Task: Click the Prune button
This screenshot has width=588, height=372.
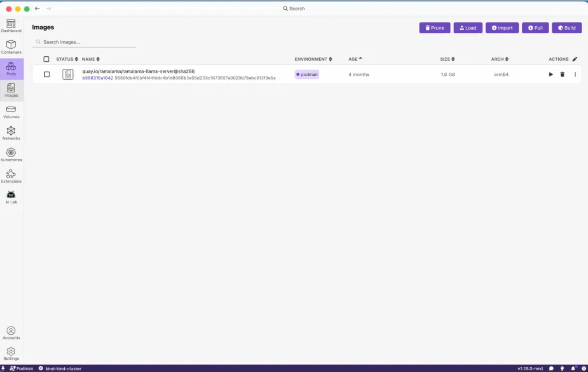Action: [435, 28]
